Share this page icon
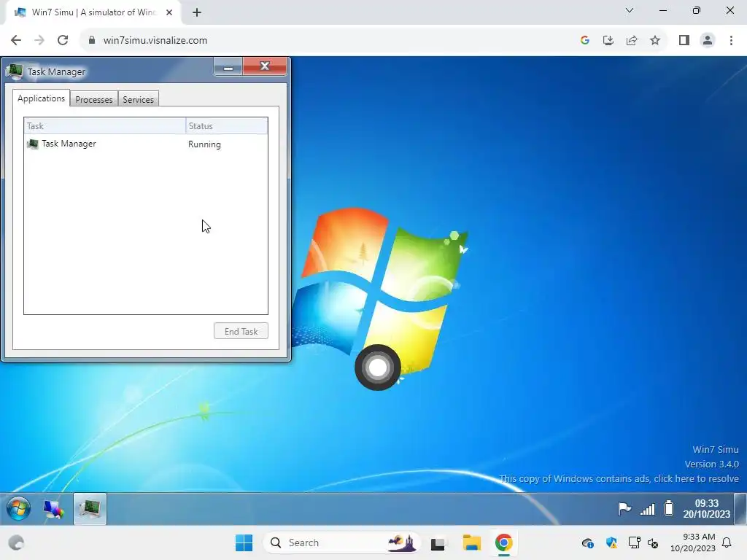Image resolution: width=747 pixels, height=560 pixels. click(x=632, y=40)
